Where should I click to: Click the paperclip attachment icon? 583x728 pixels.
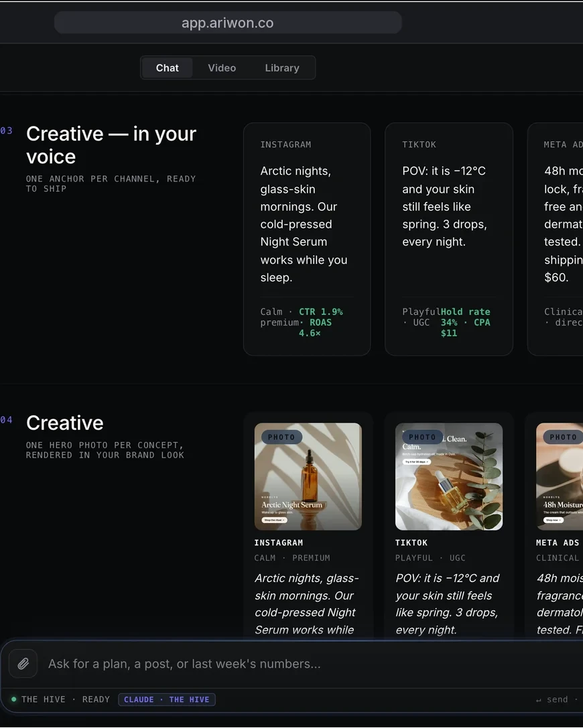pos(23,664)
